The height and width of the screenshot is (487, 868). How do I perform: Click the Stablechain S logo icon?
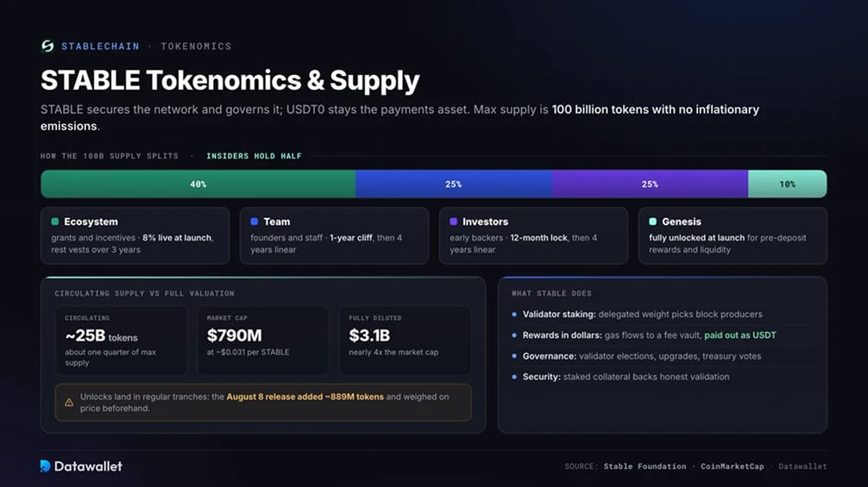click(x=47, y=46)
